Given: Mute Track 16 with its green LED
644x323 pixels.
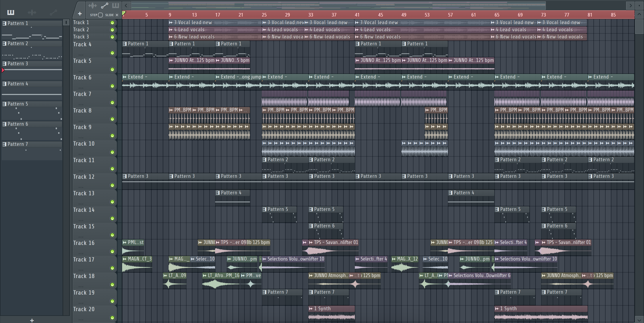Looking at the screenshot, I should pyautogui.click(x=112, y=251).
